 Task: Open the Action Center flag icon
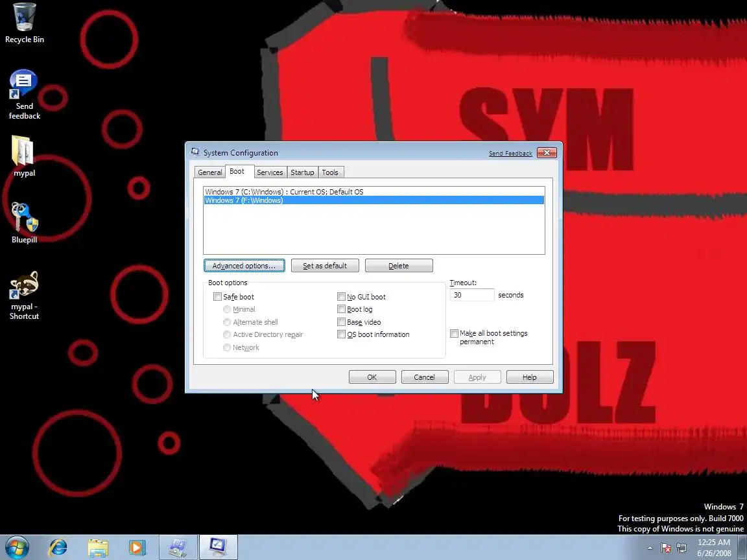[x=666, y=548]
